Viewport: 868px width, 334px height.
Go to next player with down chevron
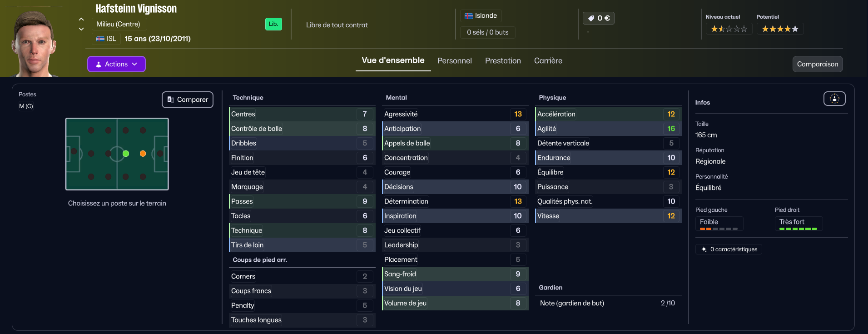coord(81,29)
